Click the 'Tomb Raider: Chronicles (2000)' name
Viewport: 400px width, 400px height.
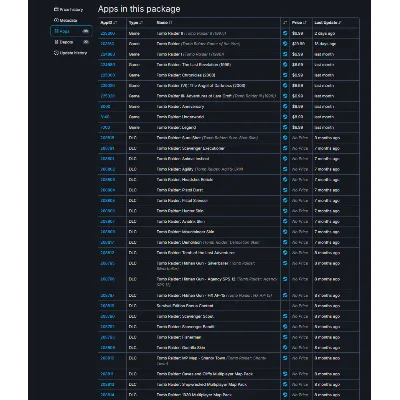click(186, 75)
